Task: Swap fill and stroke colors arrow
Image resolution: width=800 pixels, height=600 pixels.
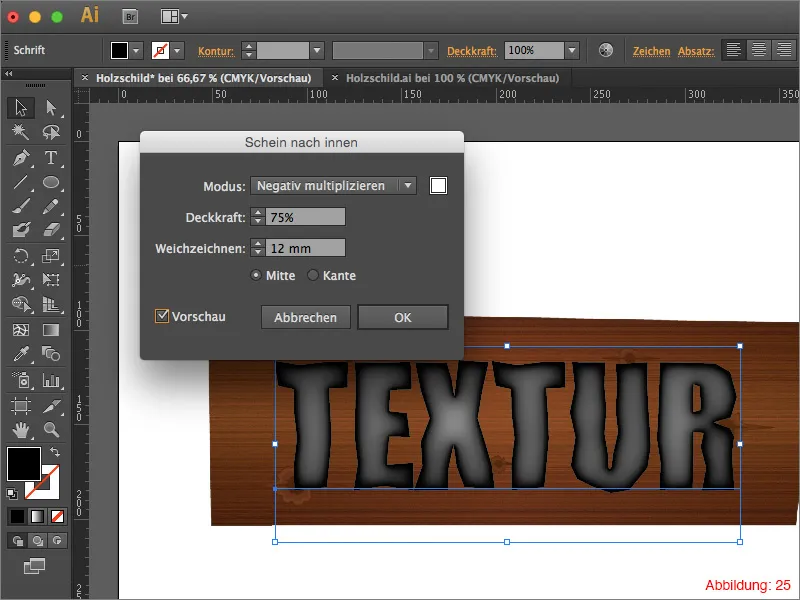Action: point(55,452)
